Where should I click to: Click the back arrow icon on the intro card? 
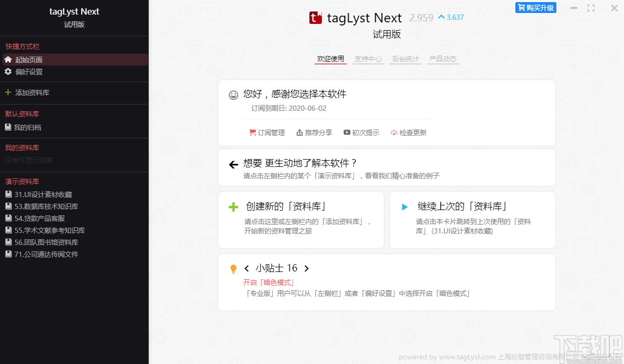(x=233, y=164)
